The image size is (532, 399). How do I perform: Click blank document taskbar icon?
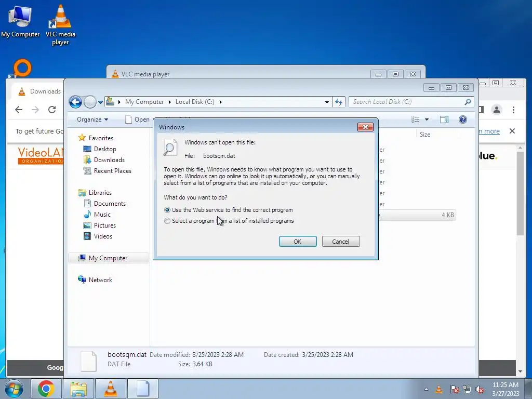(x=143, y=389)
